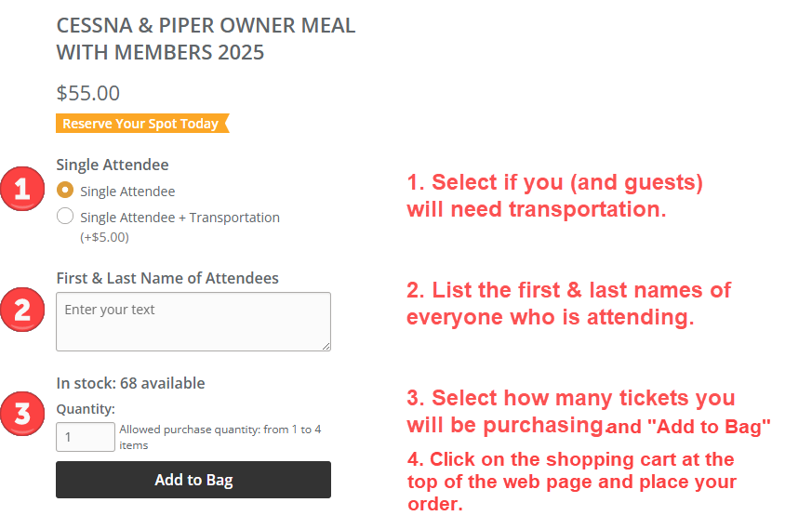Click the product title Cessna & Piper Owner Meal

coord(206,39)
